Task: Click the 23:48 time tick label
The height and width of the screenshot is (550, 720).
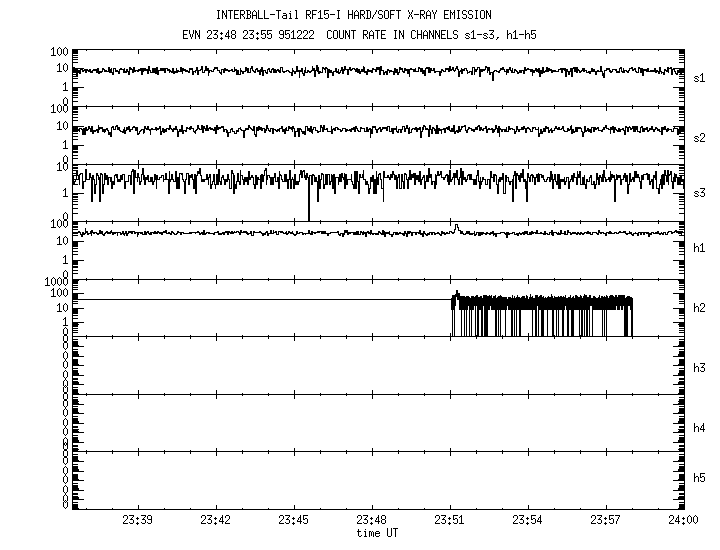Action: point(371,521)
